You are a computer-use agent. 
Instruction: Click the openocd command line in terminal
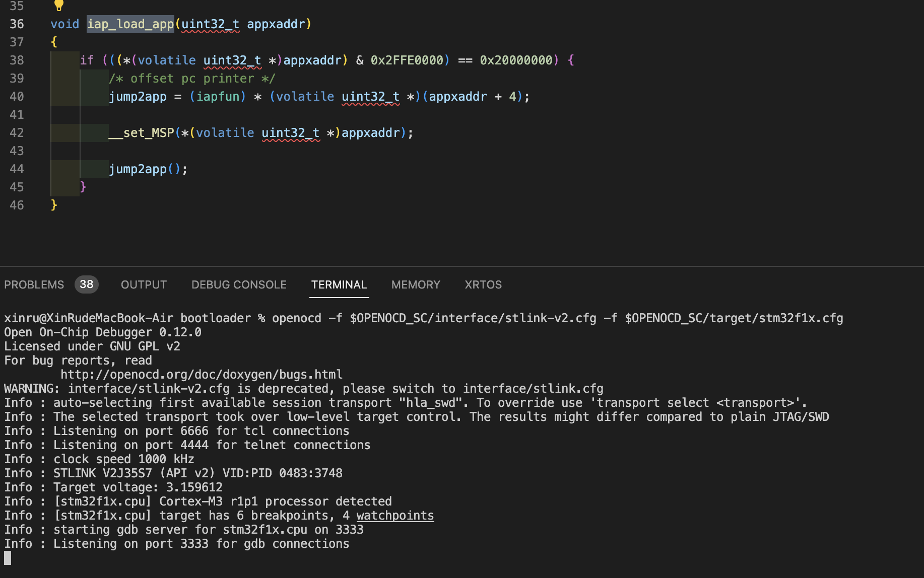[x=424, y=318]
